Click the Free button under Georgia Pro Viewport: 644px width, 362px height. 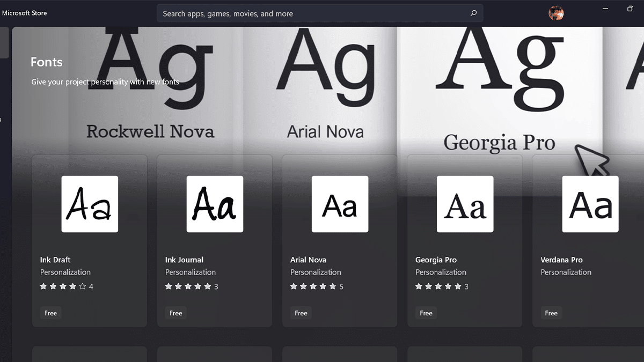426,313
